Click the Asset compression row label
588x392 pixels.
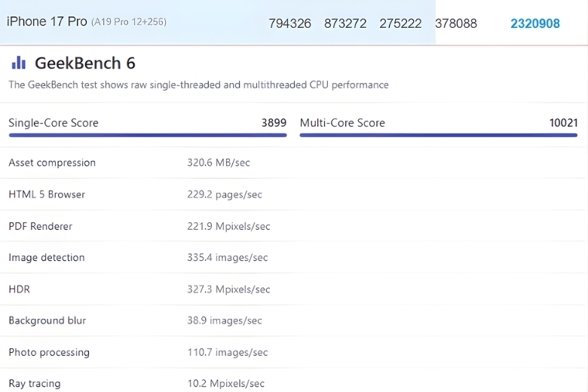(x=52, y=162)
